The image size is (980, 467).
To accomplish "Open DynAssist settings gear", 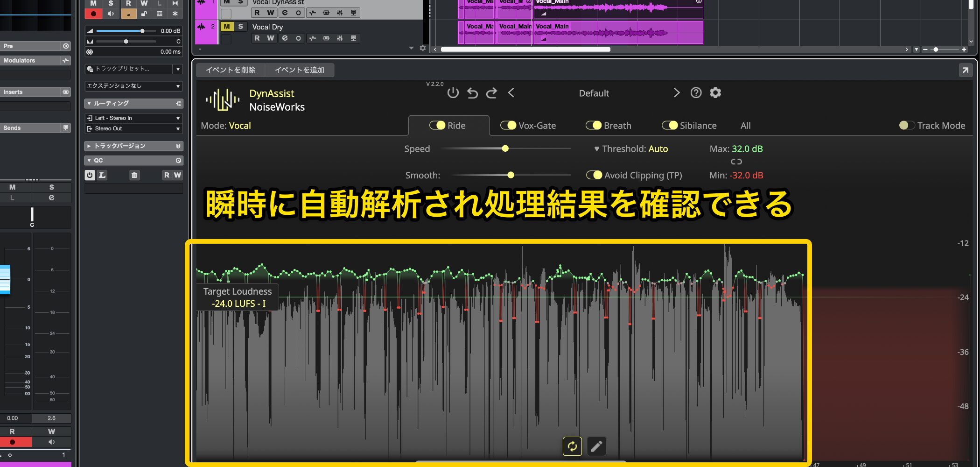I will click(715, 92).
